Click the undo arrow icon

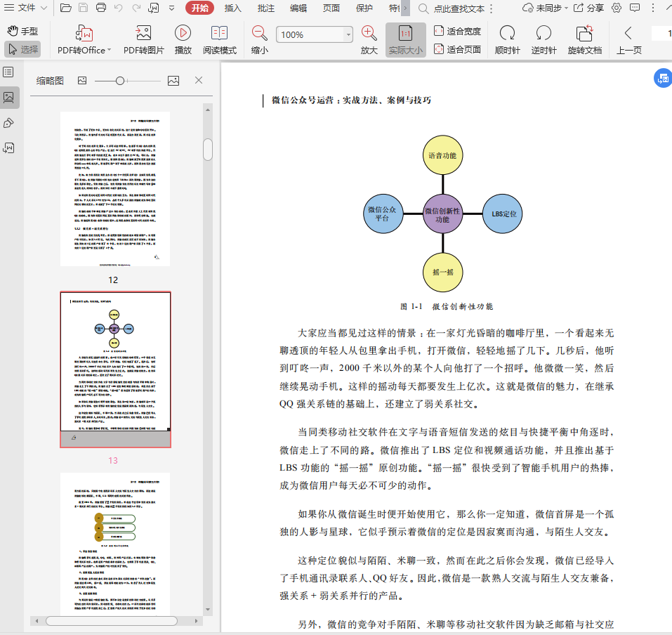coord(119,8)
